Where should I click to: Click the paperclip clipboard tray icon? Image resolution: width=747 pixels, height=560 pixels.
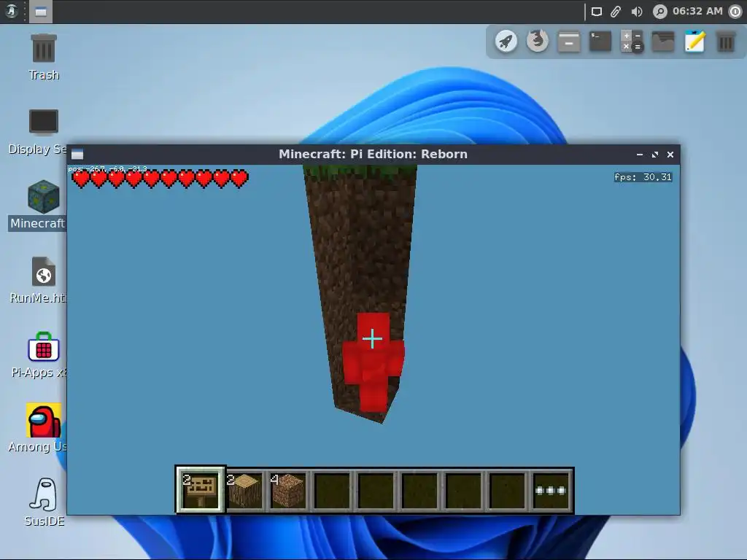(x=616, y=12)
